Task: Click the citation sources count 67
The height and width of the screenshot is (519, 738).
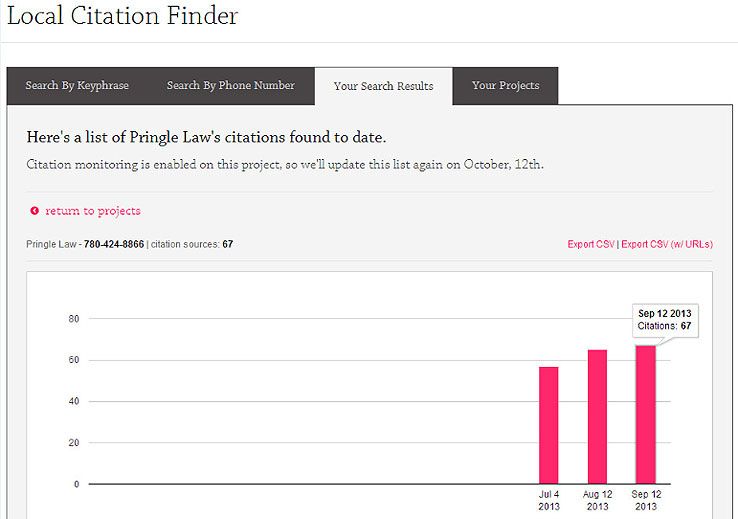Action: tap(228, 244)
